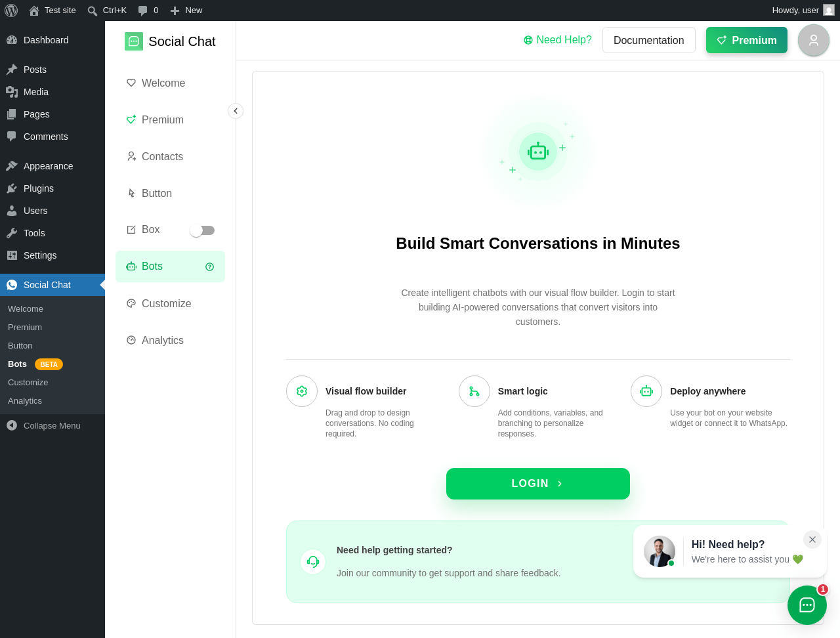Select the Bots tab in Social Chat panel
This screenshot has width=840, height=638.
(170, 266)
